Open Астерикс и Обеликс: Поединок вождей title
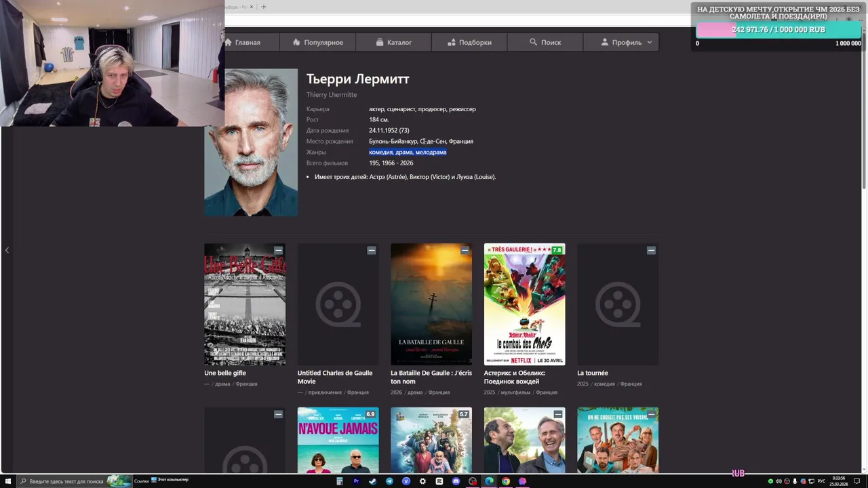Viewport: 868px width, 488px height. tap(515, 377)
